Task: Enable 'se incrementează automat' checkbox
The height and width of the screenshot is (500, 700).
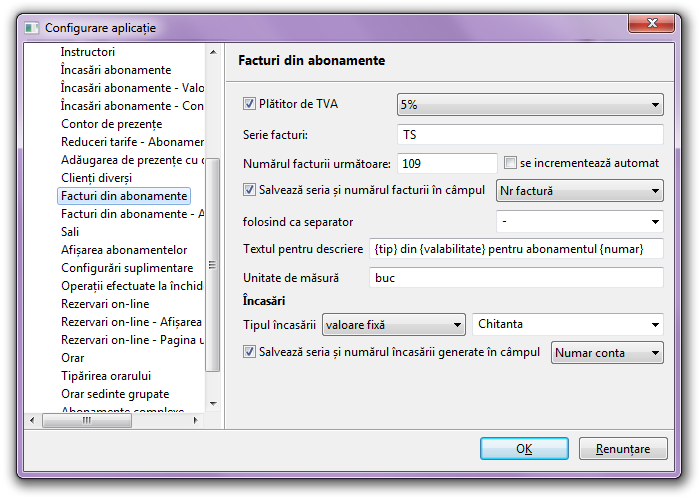Action: [x=510, y=162]
